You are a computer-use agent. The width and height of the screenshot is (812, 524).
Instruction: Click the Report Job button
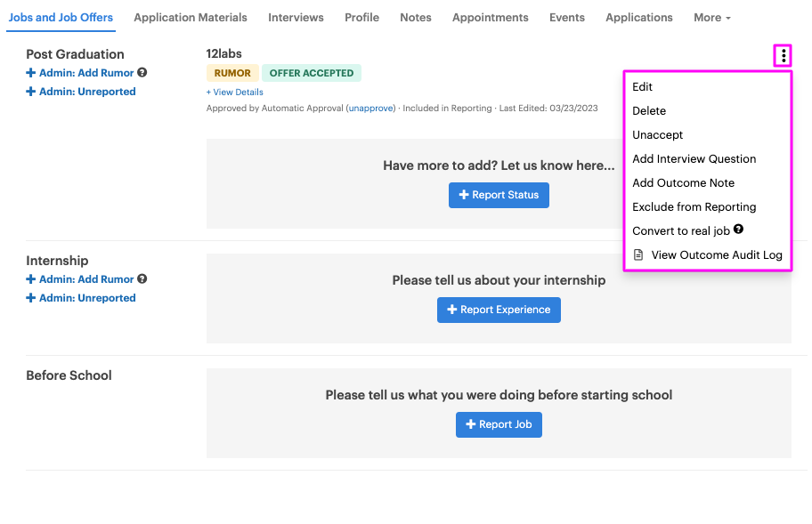(x=499, y=424)
